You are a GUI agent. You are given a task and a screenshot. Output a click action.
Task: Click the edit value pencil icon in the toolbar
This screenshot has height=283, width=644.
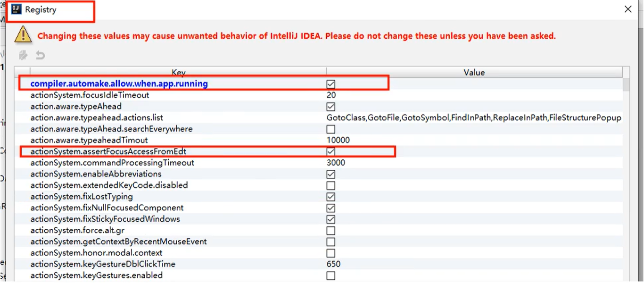click(23, 55)
